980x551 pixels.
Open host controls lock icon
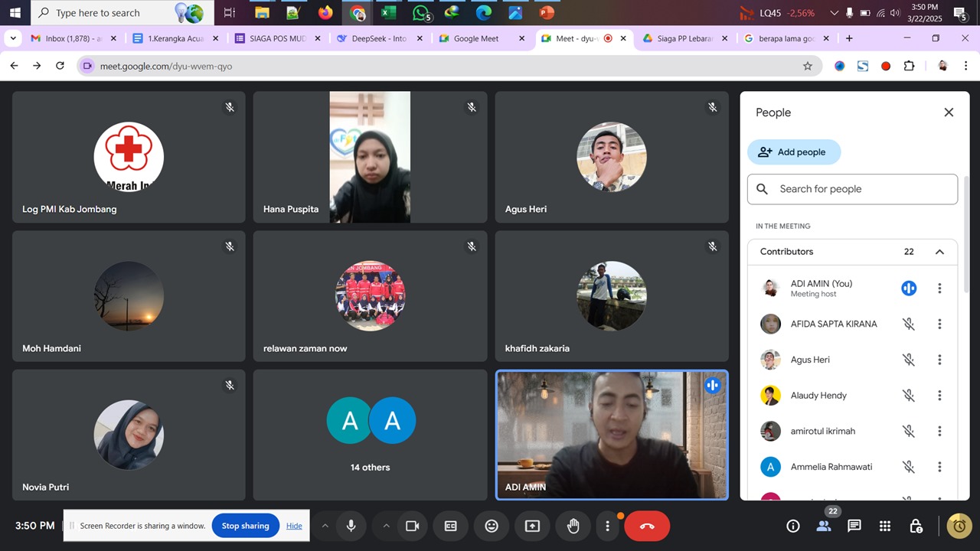[x=916, y=526]
